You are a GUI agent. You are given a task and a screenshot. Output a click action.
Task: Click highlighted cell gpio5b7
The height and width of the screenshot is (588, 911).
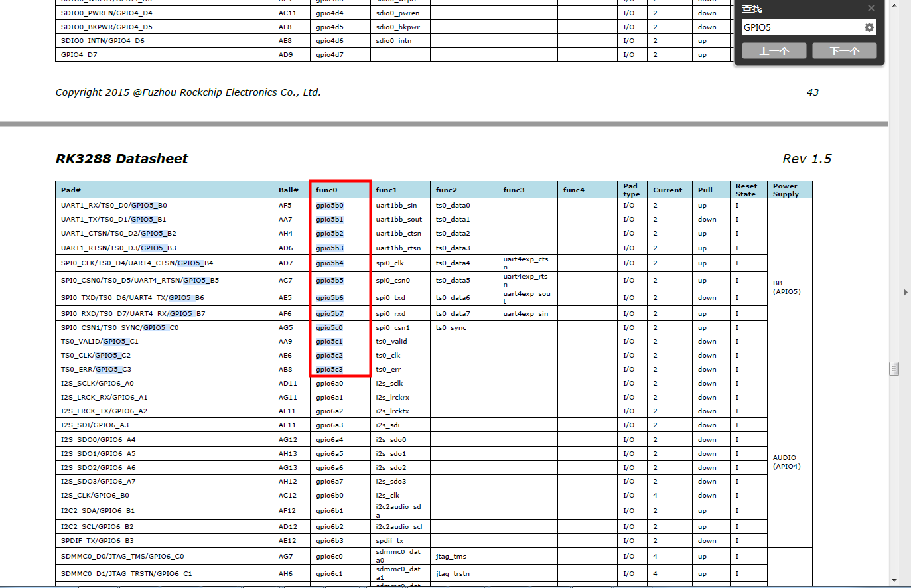coord(330,314)
